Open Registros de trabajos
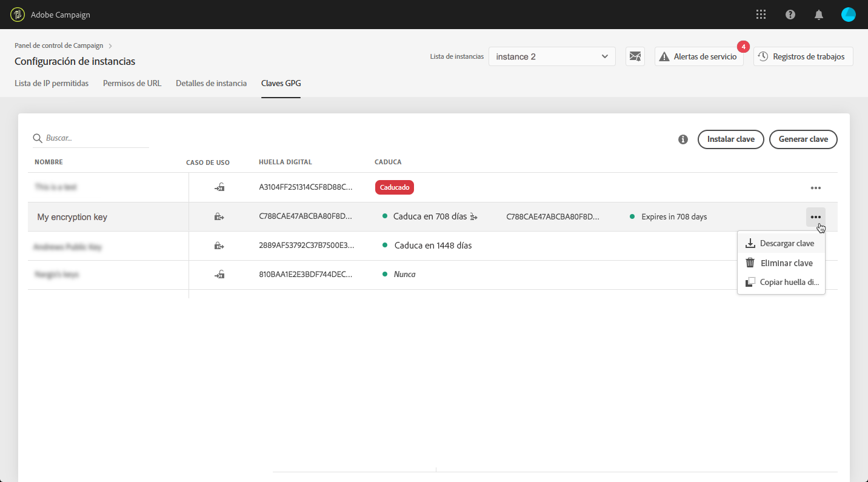 (803, 56)
